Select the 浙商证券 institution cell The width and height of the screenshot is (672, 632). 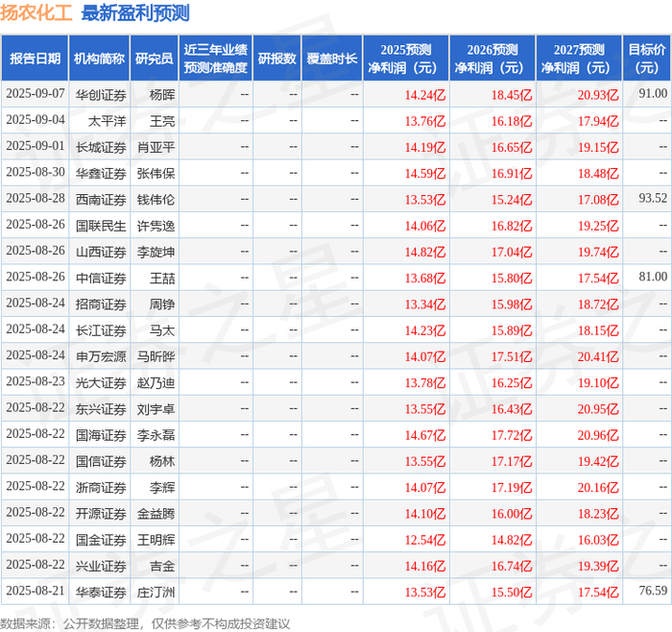point(101,487)
